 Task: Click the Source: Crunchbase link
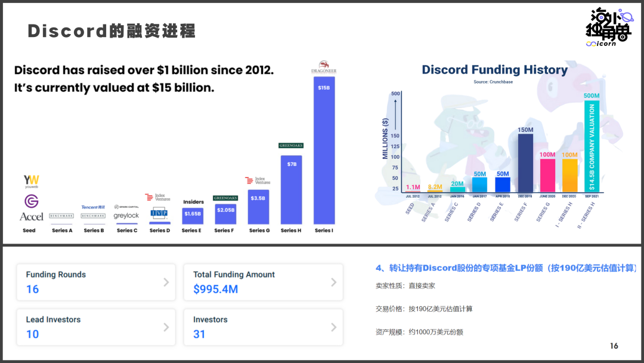click(494, 82)
